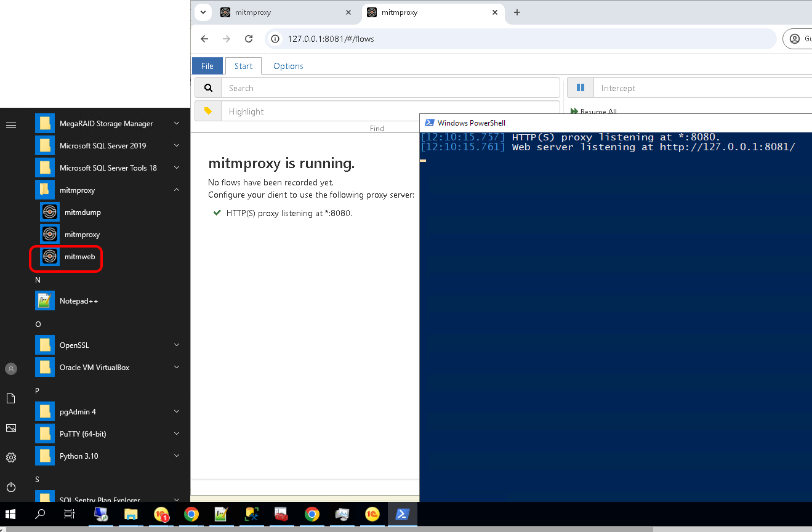Image resolution: width=812 pixels, height=532 pixels.
Task: Click 'mitmproxy is running.' heading
Action: coord(281,163)
